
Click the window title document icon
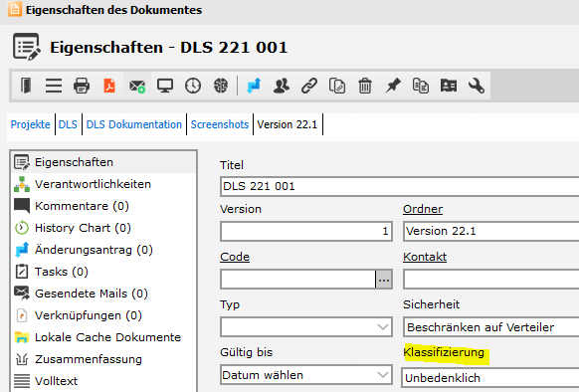(14, 9)
